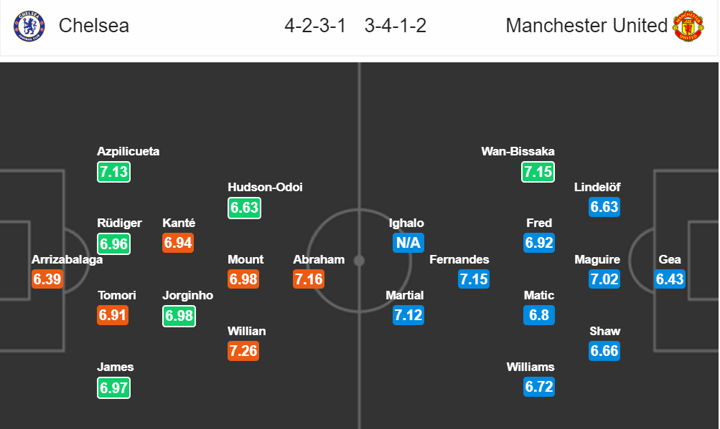Screen dimensions: 720x429
Task: Click Arrizabalaga's 6.39 rating badge
Action: [x=49, y=279]
